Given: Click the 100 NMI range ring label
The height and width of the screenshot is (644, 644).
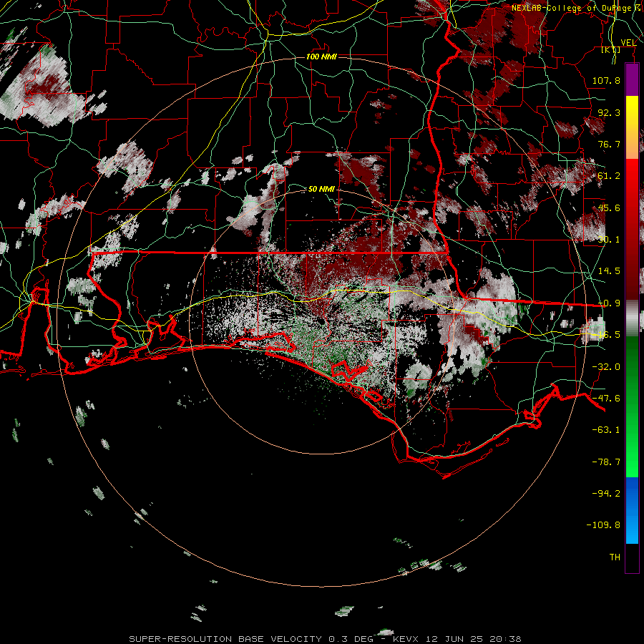Looking at the screenshot, I should (x=321, y=57).
